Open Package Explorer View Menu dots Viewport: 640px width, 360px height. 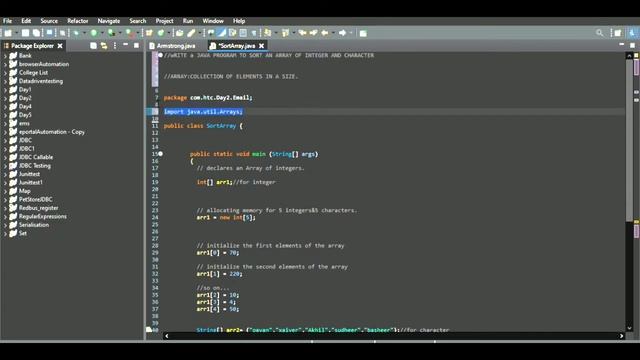115,46
